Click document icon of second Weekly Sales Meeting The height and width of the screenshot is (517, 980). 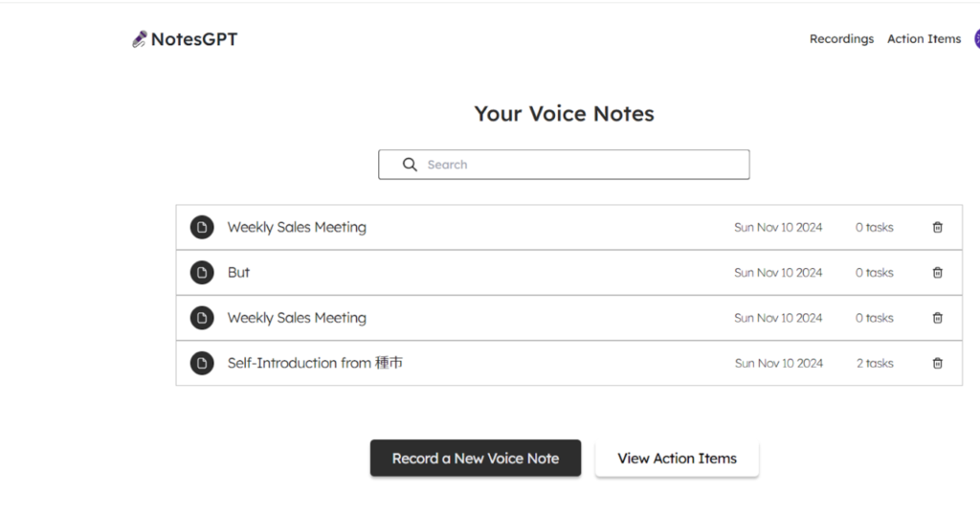click(202, 318)
